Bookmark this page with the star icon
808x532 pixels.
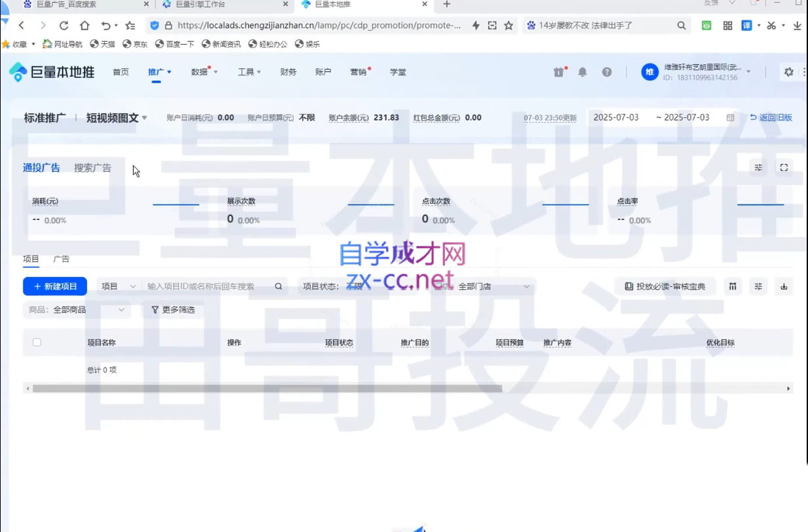509,26
